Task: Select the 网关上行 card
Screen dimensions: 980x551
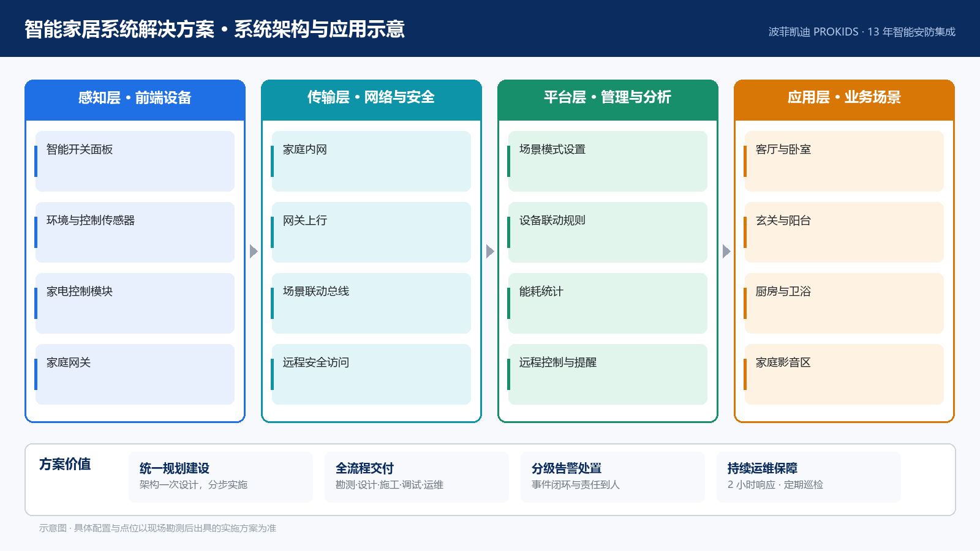Action: pos(371,232)
